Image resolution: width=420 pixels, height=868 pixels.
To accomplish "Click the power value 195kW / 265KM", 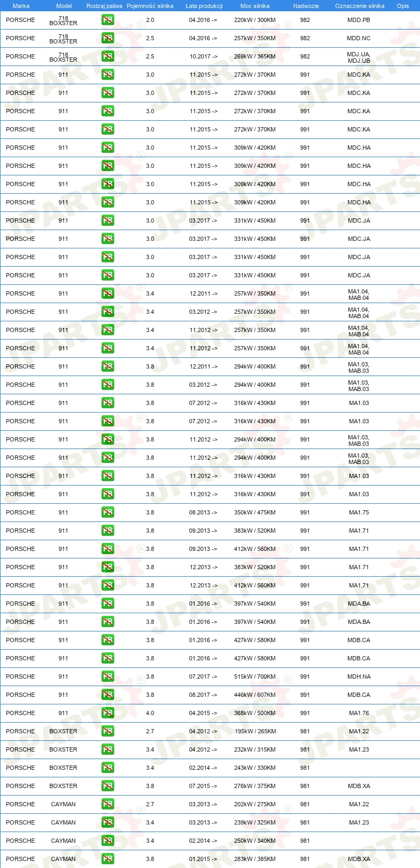I will click(255, 731).
